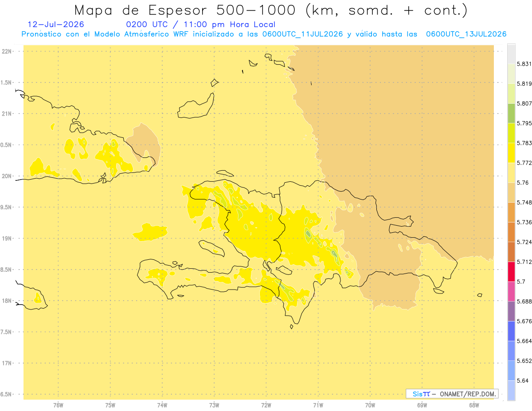Click the '68W' longitude label
The width and height of the screenshot is (532, 411).
tap(474, 405)
